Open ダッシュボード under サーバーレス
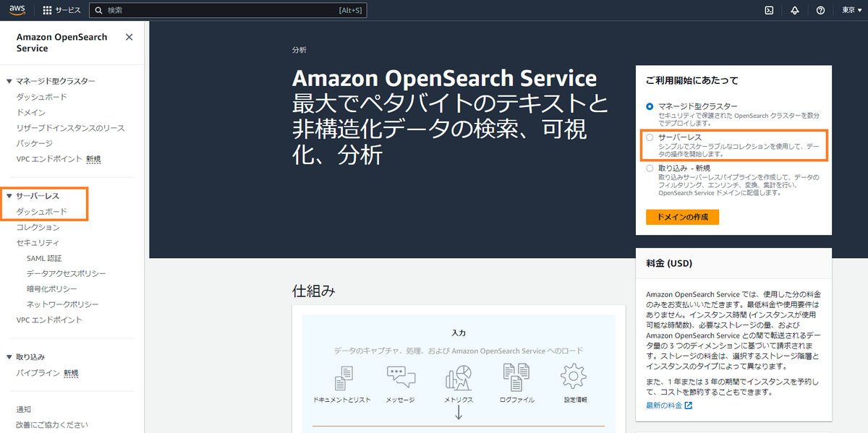Image resolution: width=868 pixels, height=433 pixels. pyautogui.click(x=42, y=212)
